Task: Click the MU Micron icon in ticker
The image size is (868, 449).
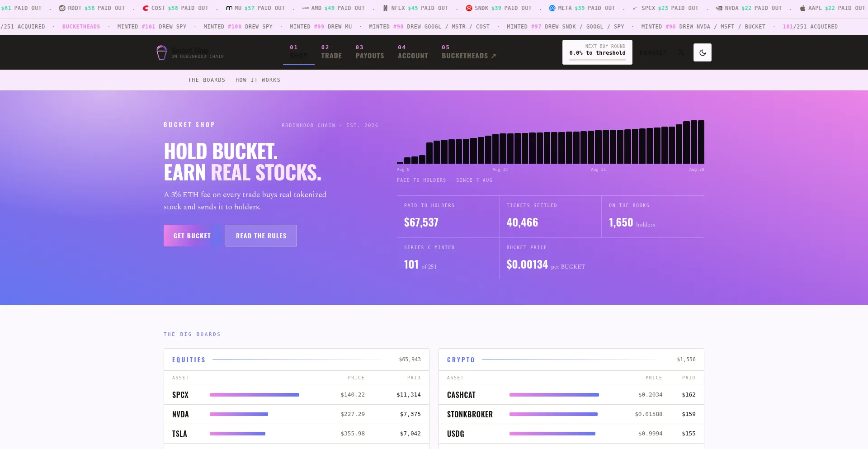Action: tap(229, 8)
